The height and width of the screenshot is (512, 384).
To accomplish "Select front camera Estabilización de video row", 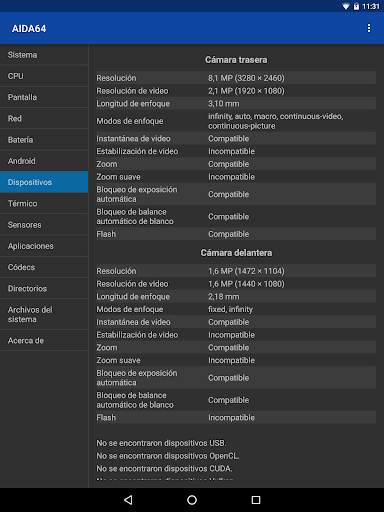I will [x=236, y=335].
